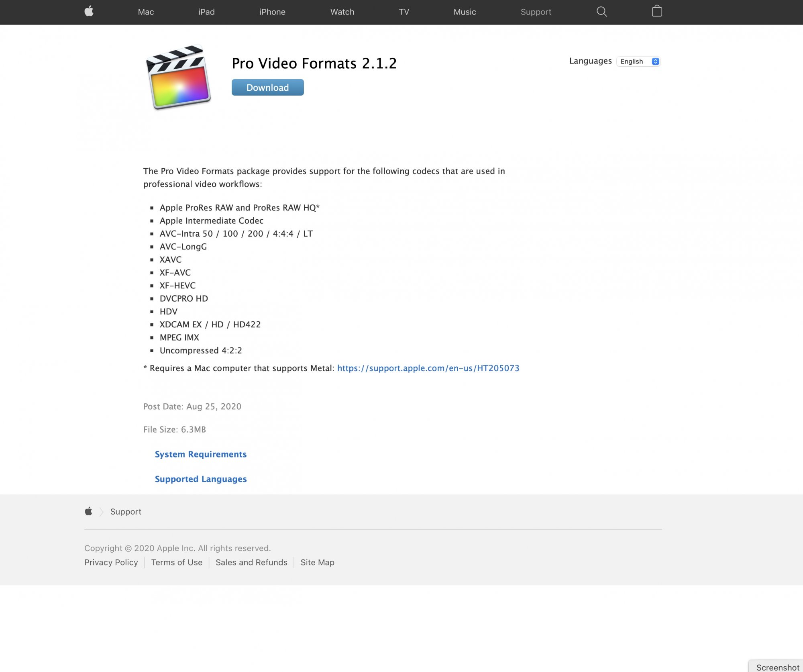Expand the Supported Languages section
The width and height of the screenshot is (803, 672).
pyautogui.click(x=201, y=479)
